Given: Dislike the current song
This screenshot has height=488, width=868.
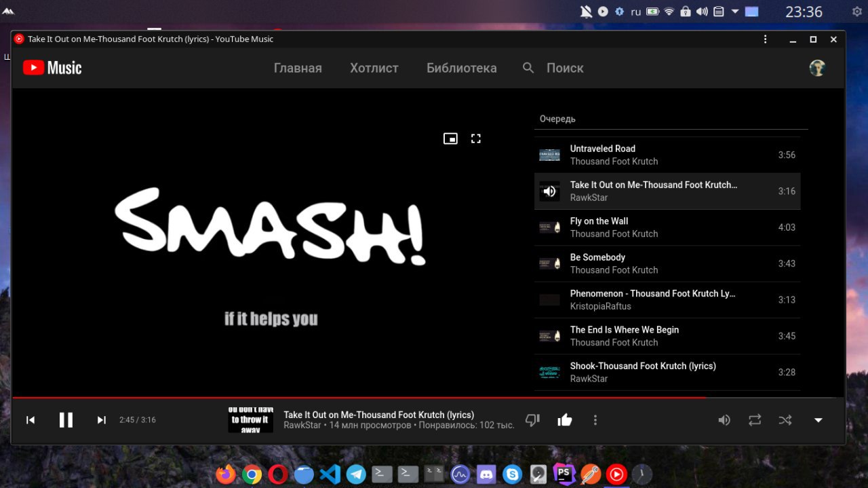Looking at the screenshot, I should (532, 420).
